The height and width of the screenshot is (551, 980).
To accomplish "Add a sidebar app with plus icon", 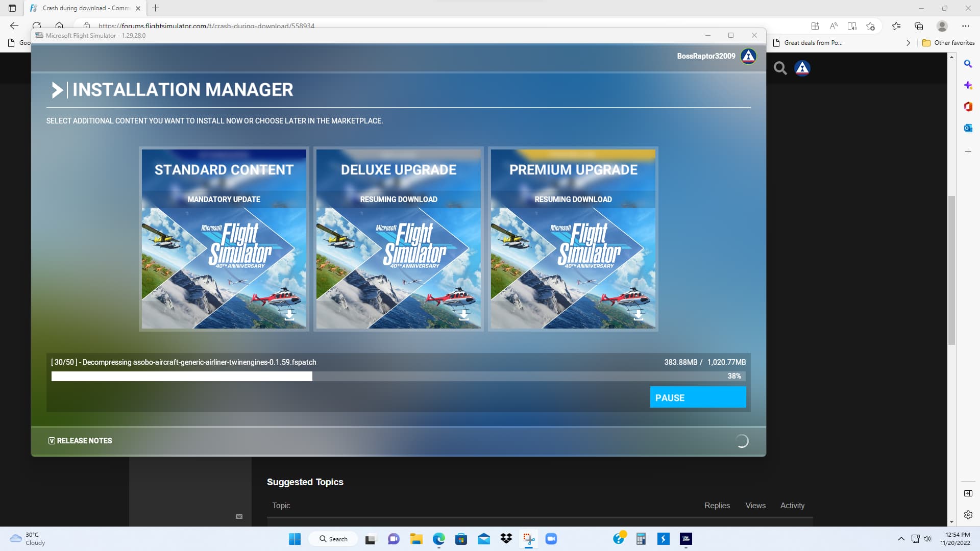I will click(968, 152).
